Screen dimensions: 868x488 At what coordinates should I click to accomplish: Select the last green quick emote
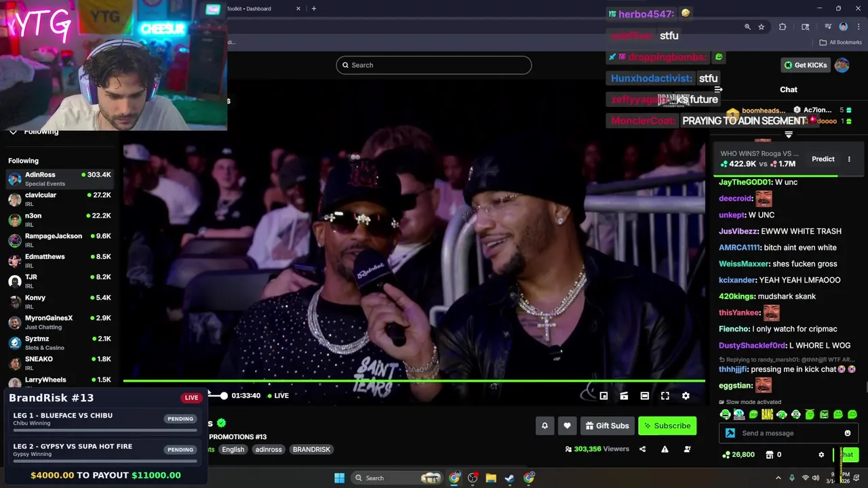pyautogui.click(x=852, y=414)
